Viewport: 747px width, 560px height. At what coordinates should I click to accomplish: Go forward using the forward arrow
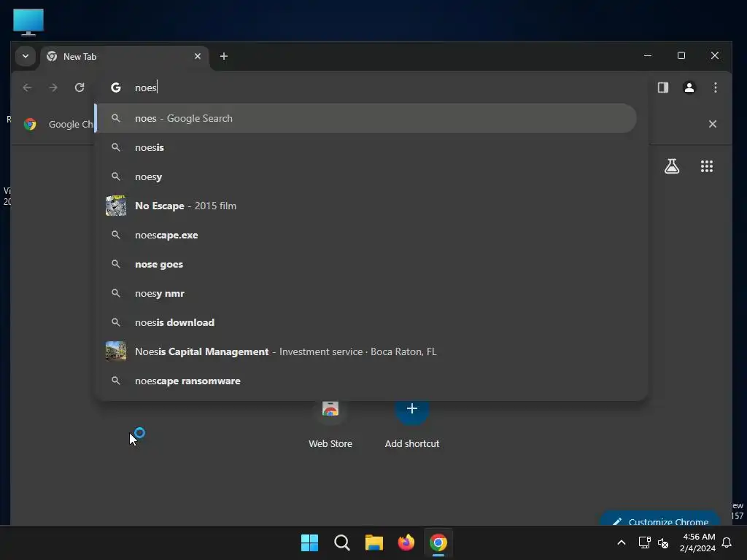click(x=53, y=87)
